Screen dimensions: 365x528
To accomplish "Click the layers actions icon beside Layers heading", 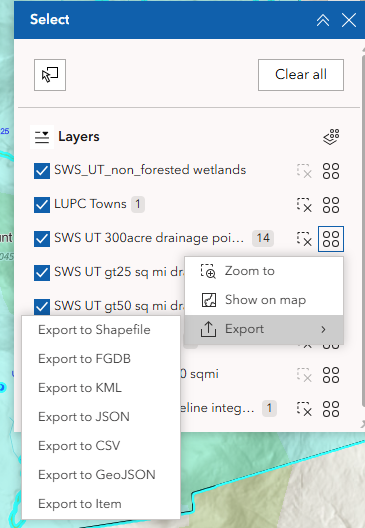I will tap(331, 137).
